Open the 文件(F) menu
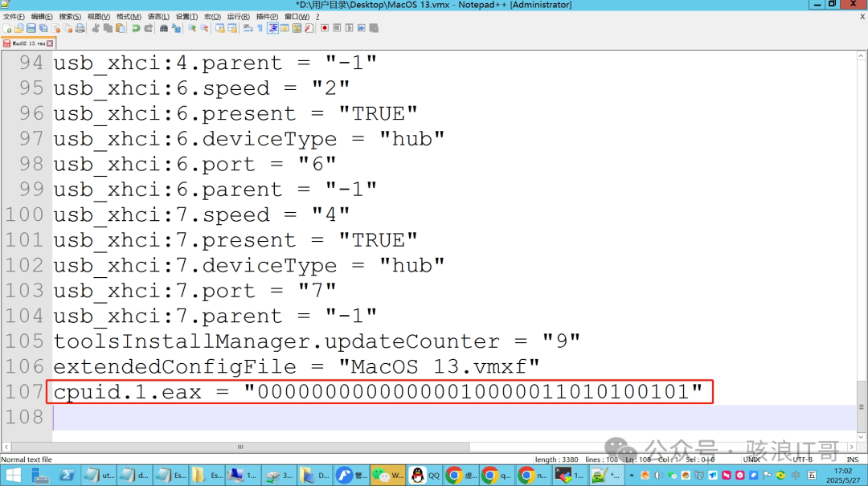Viewport: 868px width, 486px height. tap(14, 17)
